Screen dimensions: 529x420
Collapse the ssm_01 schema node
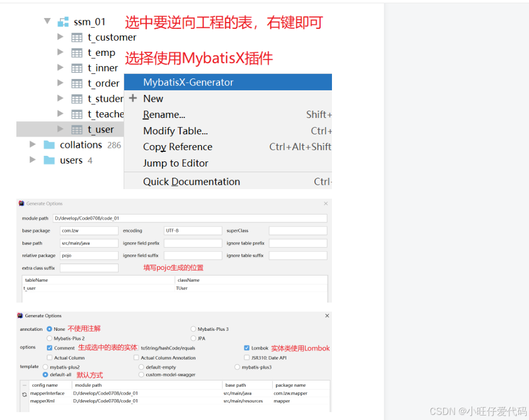[47, 21]
